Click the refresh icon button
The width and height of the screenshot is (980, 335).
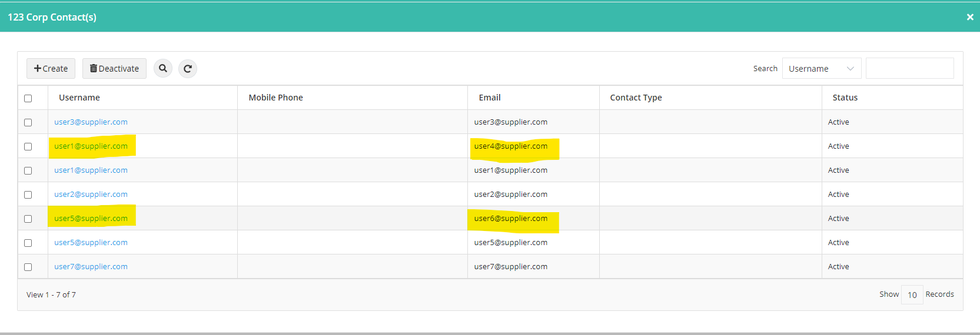point(188,68)
